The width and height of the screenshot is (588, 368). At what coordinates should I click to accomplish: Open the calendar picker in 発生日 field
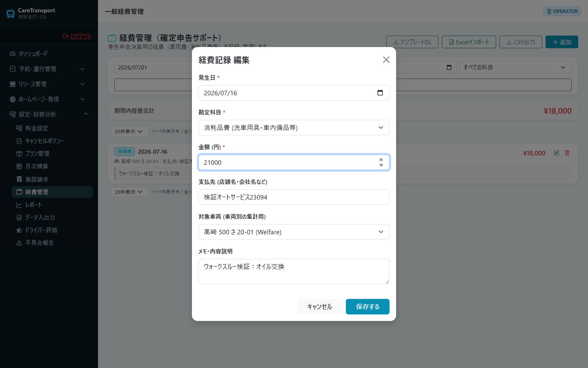(x=380, y=93)
